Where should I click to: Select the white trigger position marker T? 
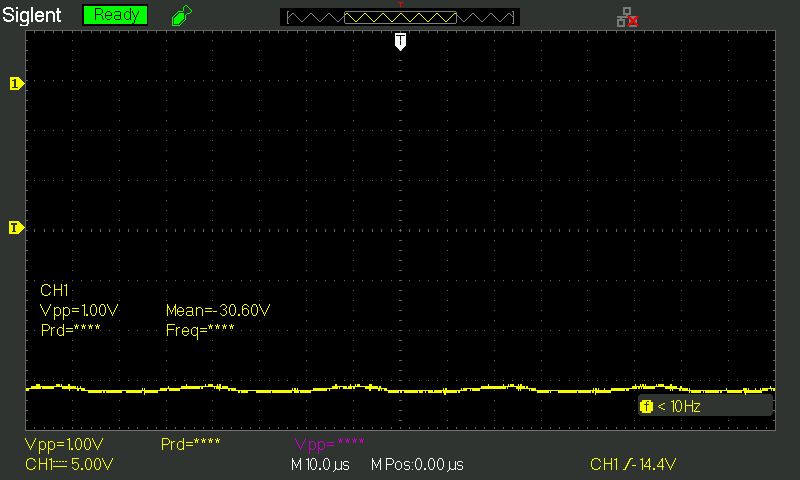coord(401,41)
